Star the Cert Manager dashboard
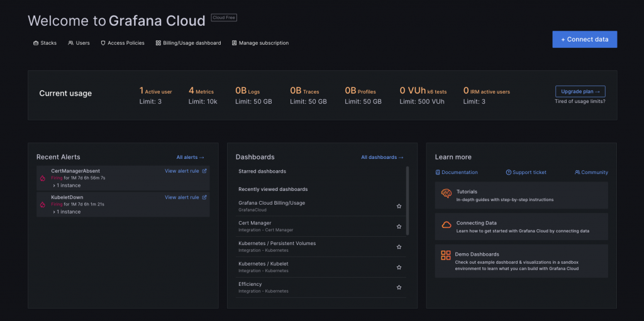Screen dimensions: 644x321 point(399,226)
